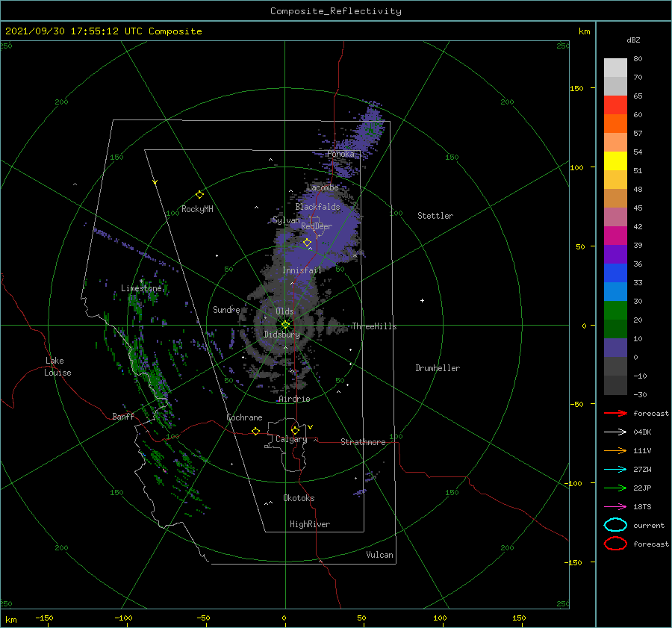Click the yellow diamond marker above Calgary label
The width and height of the screenshot is (672, 628).
[x=295, y=430]
